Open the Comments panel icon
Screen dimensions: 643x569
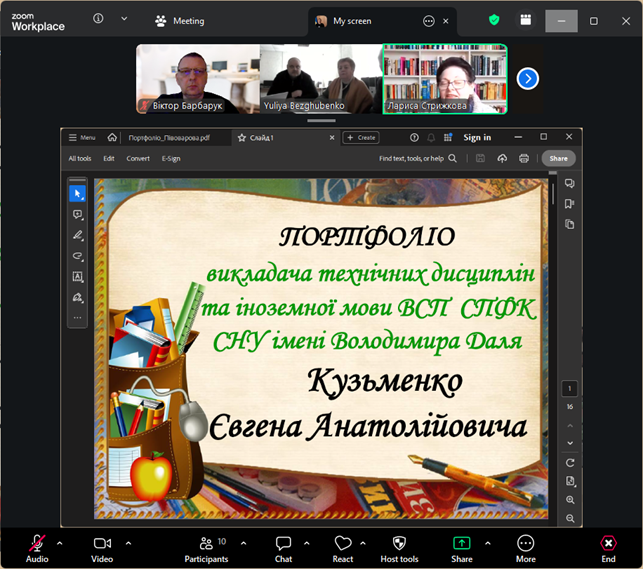pyautogui.click(x=570, y=183)
